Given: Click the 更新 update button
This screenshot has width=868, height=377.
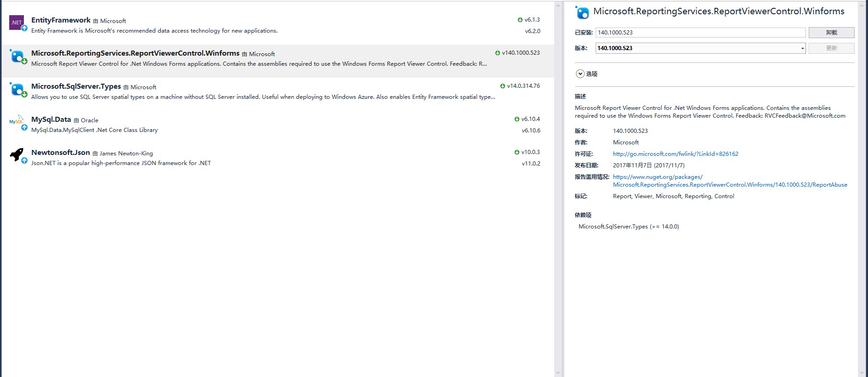Looking at the screenshot, I should point(831,48).
